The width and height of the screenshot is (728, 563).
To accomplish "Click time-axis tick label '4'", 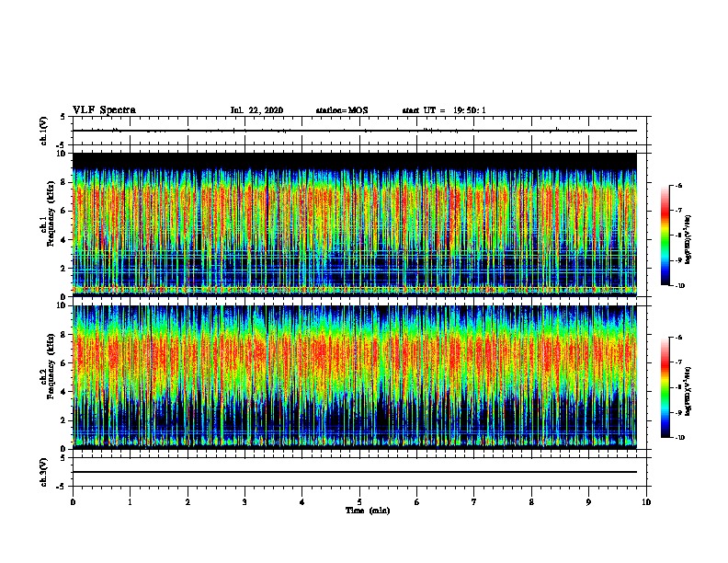I will pos(302,502).
